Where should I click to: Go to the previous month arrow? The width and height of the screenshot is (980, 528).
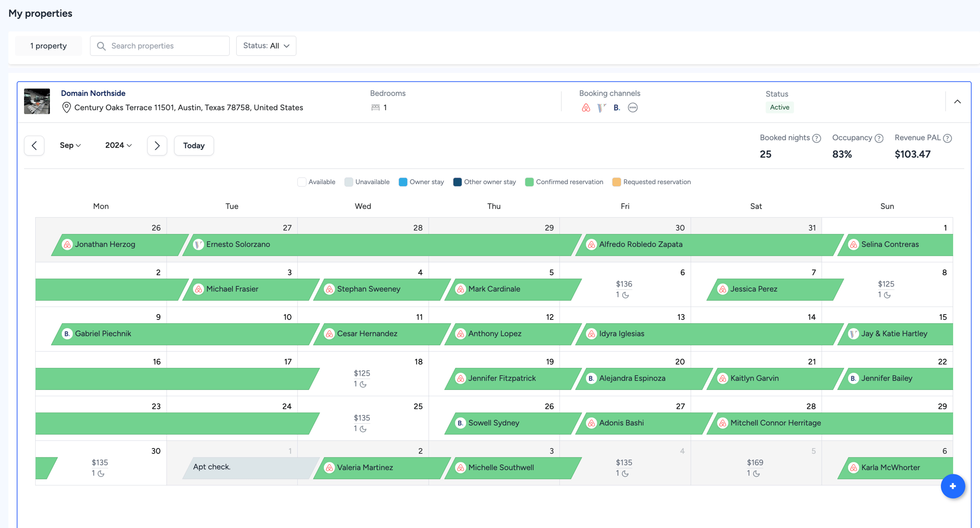click(x=34, y=145)
